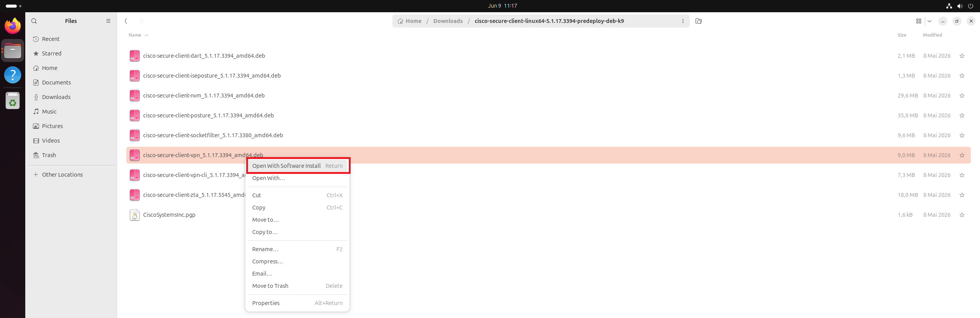
Task: Open the system status menu
Action: click(x=960, y=6)
